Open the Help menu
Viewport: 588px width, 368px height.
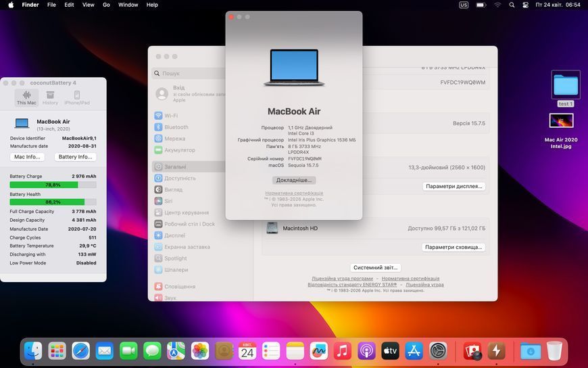pyautogui.click(x=152, y=5)
